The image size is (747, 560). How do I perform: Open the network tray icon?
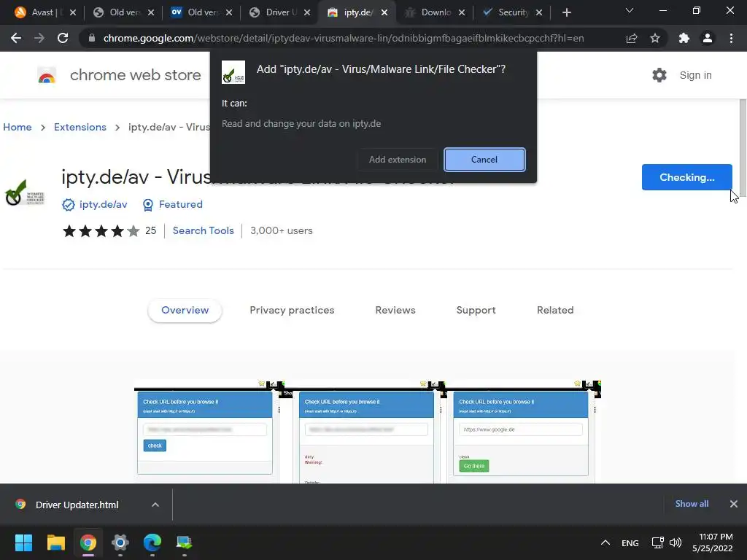coord(658,542)
